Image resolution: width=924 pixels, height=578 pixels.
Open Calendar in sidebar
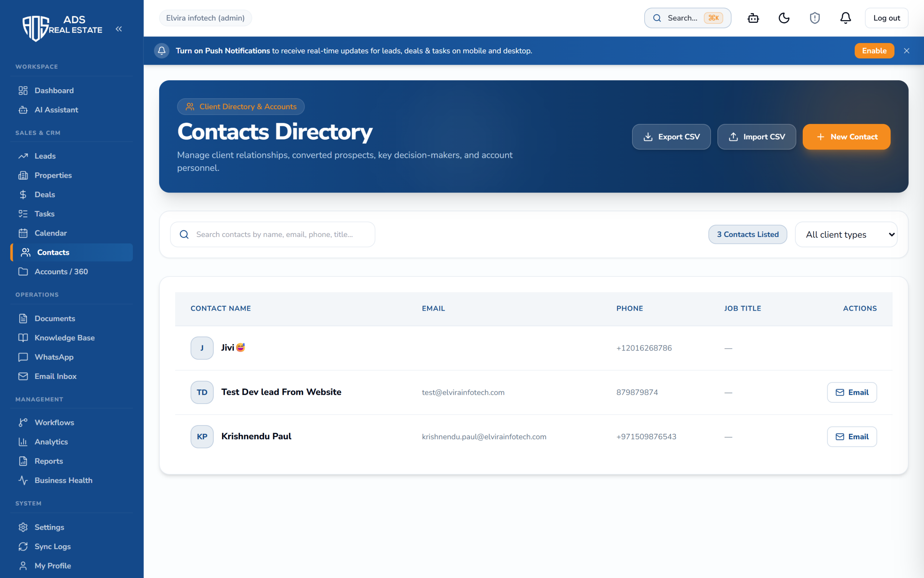pos(72,233)
